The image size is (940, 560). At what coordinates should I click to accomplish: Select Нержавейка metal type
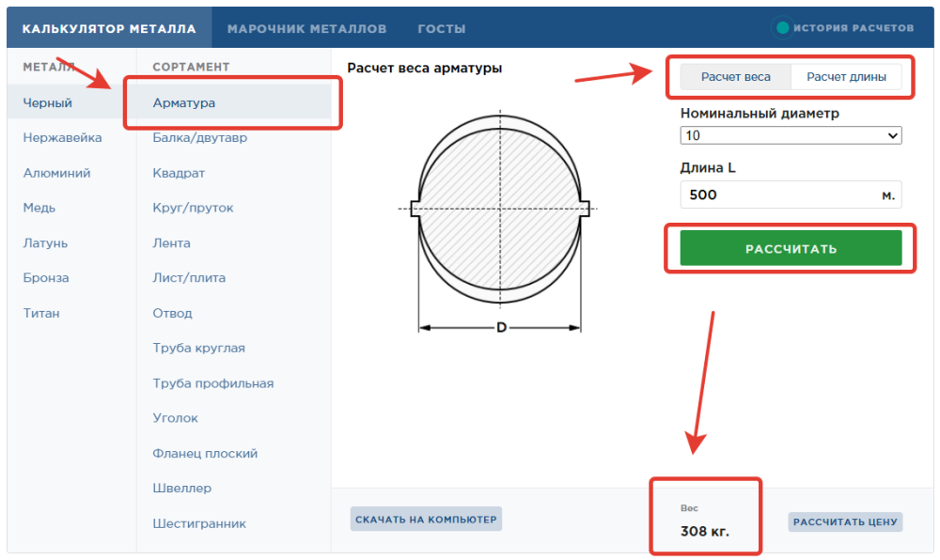(x=62, y=138)
